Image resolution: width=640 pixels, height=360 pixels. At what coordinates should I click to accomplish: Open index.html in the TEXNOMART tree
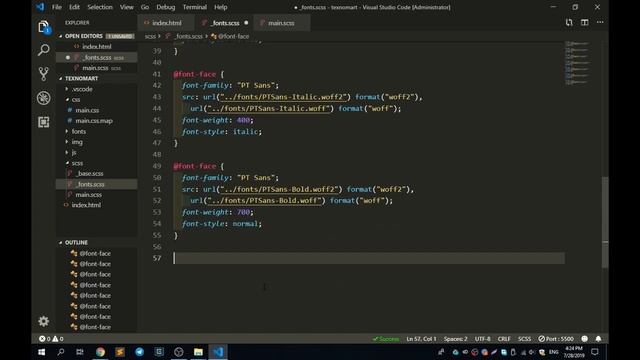(x=86, y=205)
